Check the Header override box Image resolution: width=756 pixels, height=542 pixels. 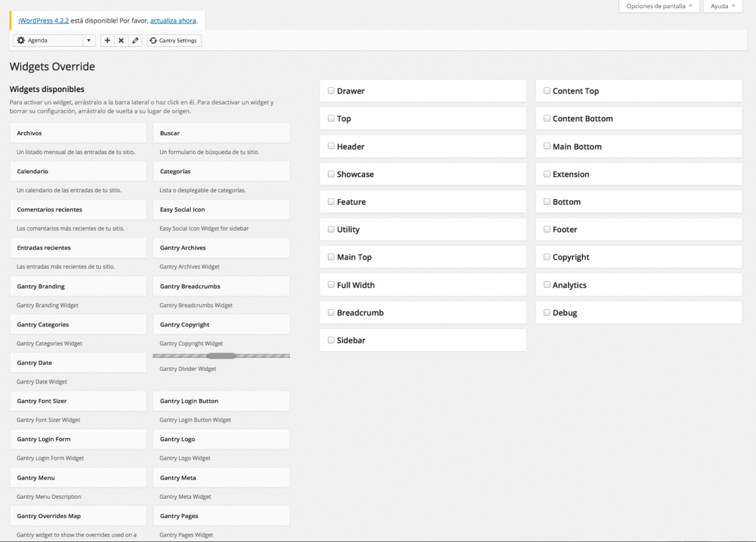[x=331, y=146]
